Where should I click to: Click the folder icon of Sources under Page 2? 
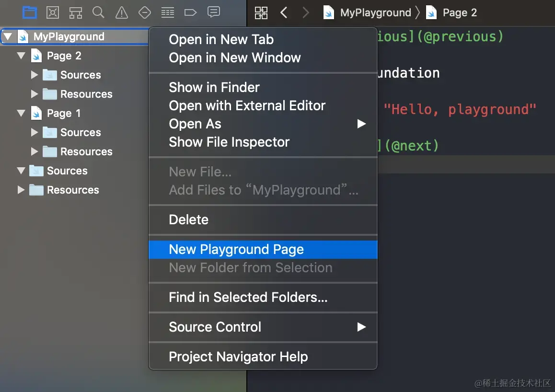pyautogui.click(x=50, y=75)
